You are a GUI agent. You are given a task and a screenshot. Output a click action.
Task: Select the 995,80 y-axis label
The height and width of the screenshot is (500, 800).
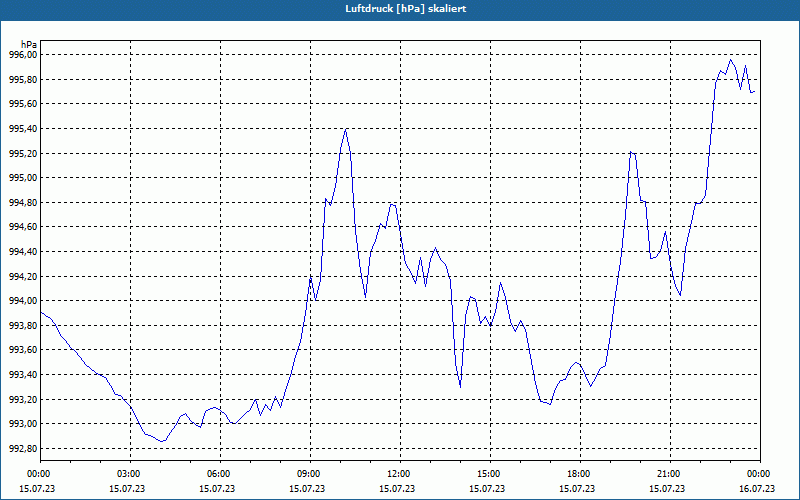pos(23,79)
